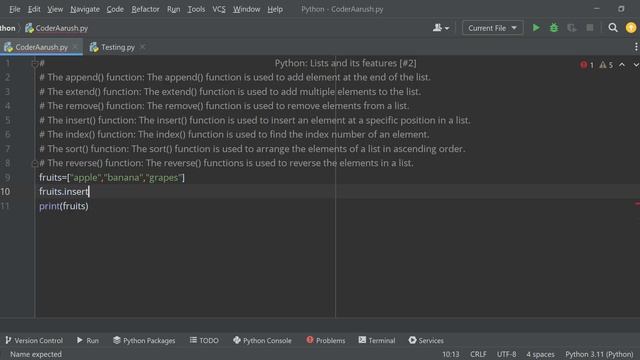Click red error stripe mark on scrollbar
Screen dimensions: 640x360
[x=637, y=203]
